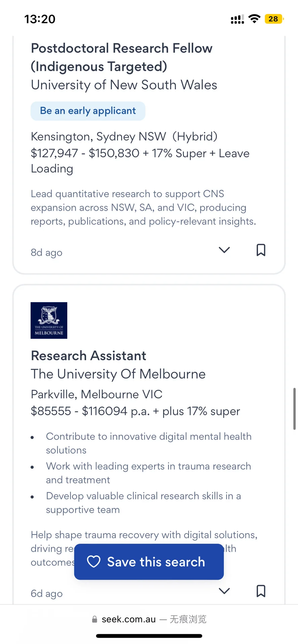This screenshot has width=298, height=644.
Task: Tap the battery indicator in the status bar
Action: tap(274, 19)
